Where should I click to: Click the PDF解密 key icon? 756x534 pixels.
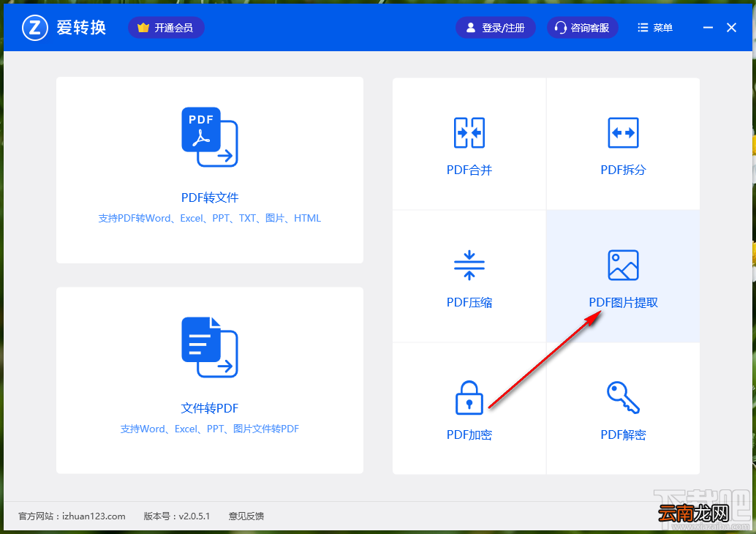tap(624, 397)
